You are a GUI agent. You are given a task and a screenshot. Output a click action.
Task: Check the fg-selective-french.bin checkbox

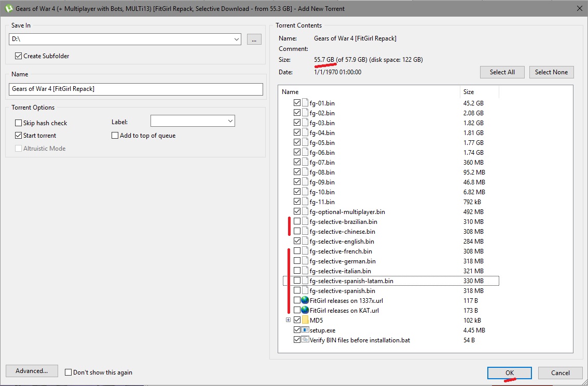click(297, 251)
